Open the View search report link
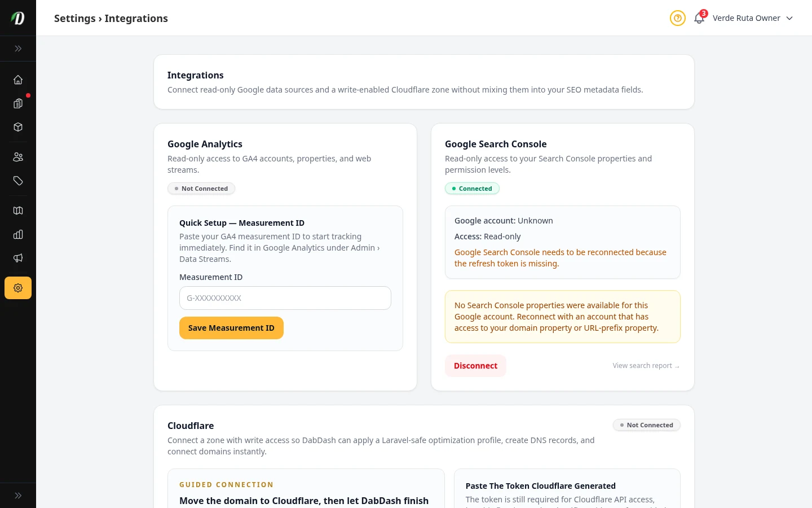812x508 pixels. pos(646,366)
